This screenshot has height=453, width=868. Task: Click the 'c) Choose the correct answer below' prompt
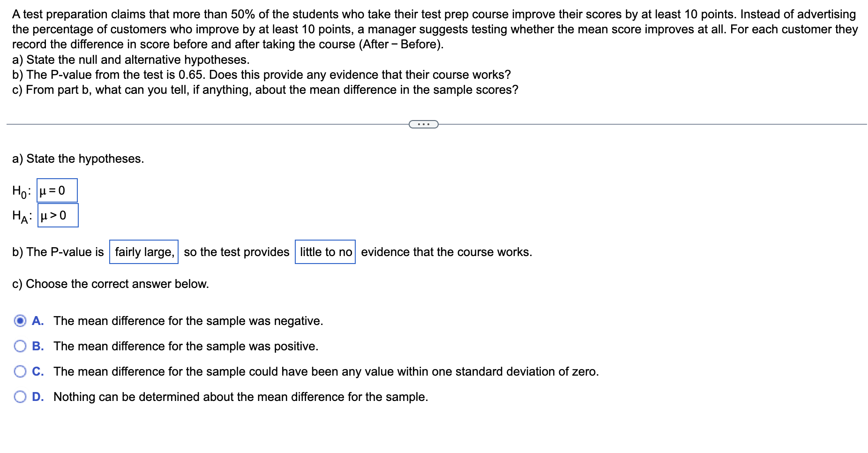(x=111, y=284)
